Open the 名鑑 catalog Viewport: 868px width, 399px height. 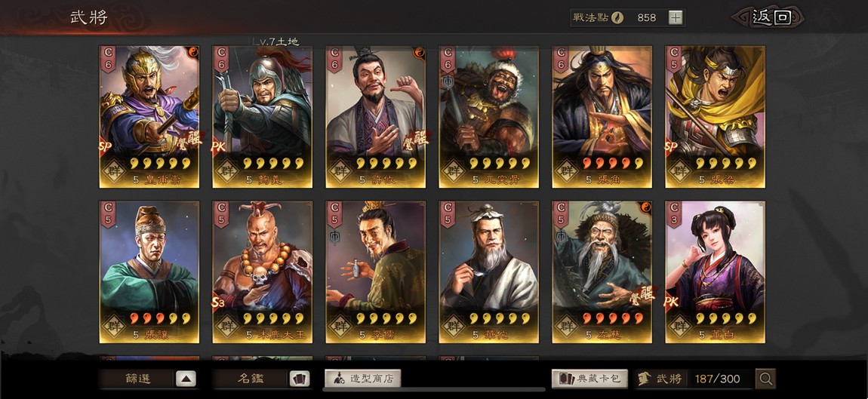(251, 379)
